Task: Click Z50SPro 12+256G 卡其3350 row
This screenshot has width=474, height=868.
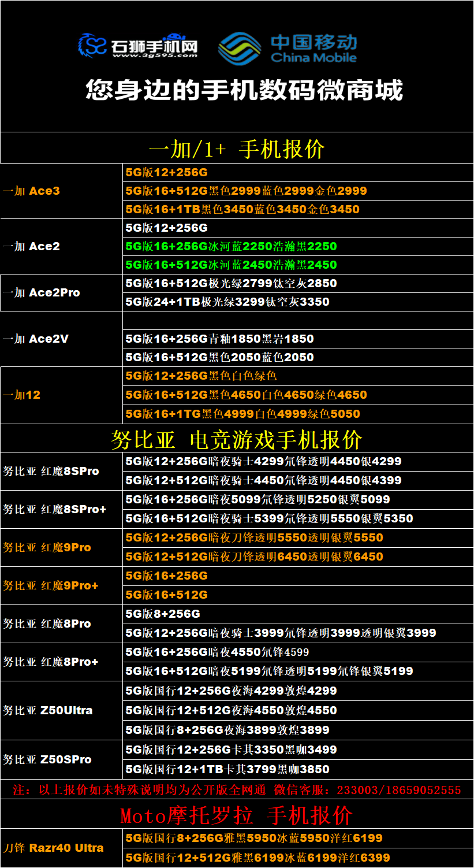Action: (298, 750)
